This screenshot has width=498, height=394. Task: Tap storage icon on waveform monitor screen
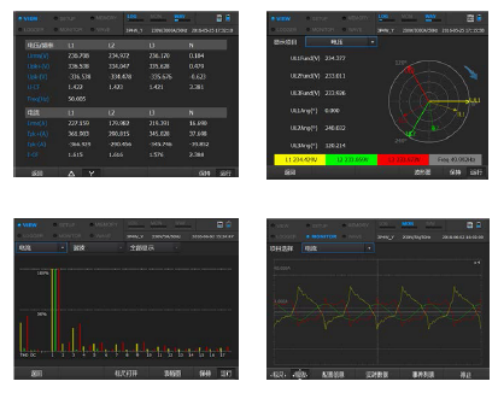pos(470,225)
